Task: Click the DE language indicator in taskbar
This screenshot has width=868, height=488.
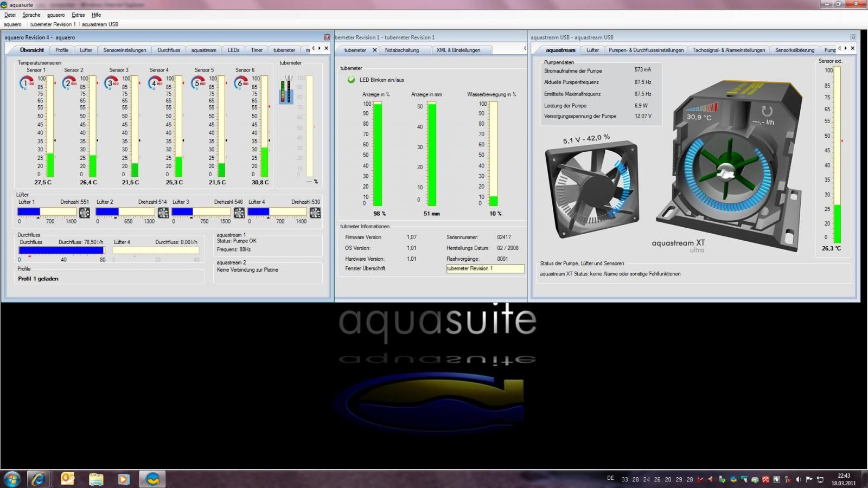Action: tap(611, 478)
